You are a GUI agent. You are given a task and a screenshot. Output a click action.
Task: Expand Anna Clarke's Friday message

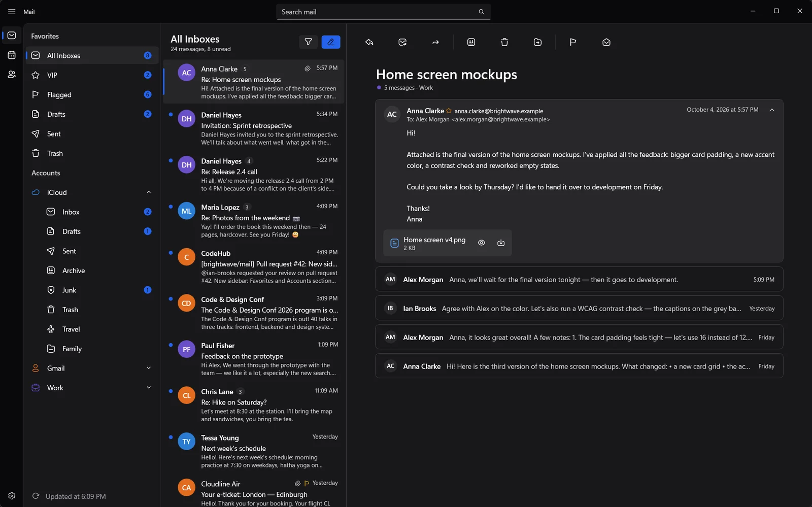(x=579, y=366)
